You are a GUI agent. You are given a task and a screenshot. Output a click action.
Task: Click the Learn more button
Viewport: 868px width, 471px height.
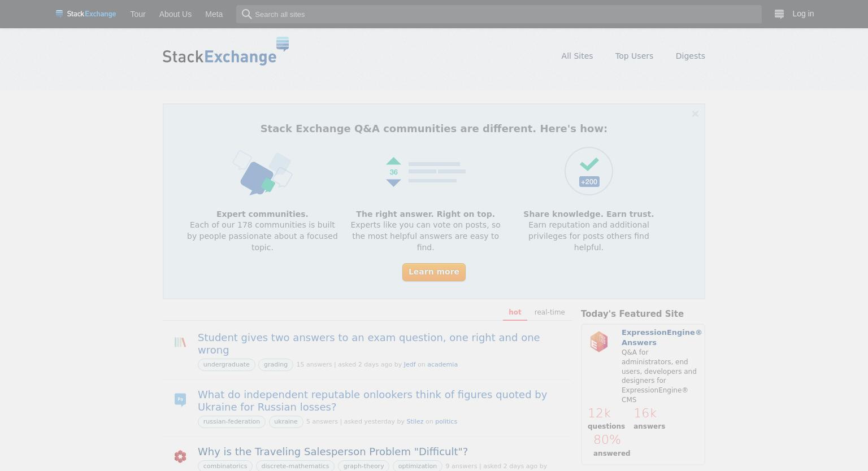(434, 272)
